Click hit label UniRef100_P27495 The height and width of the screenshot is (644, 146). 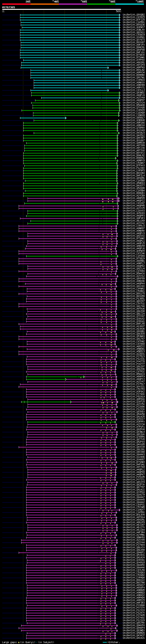[134, 615]
